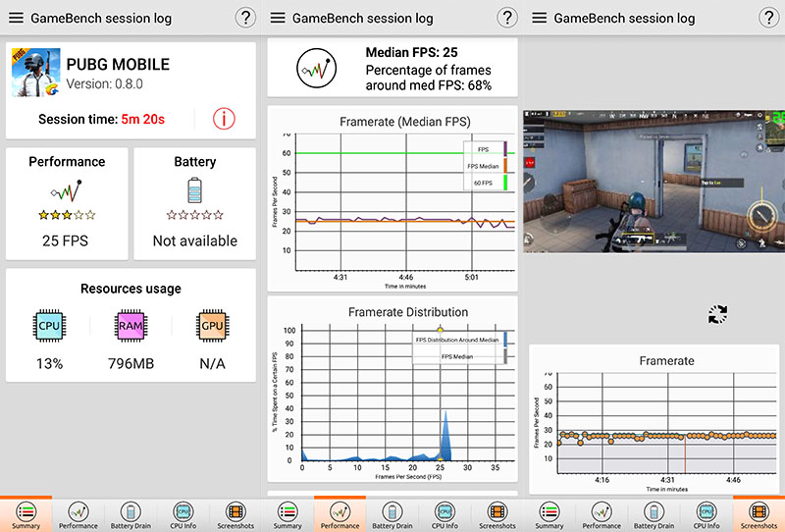Click 'Not available' battery text
This screenshot has width=785, height=532.
coord(194,240)
